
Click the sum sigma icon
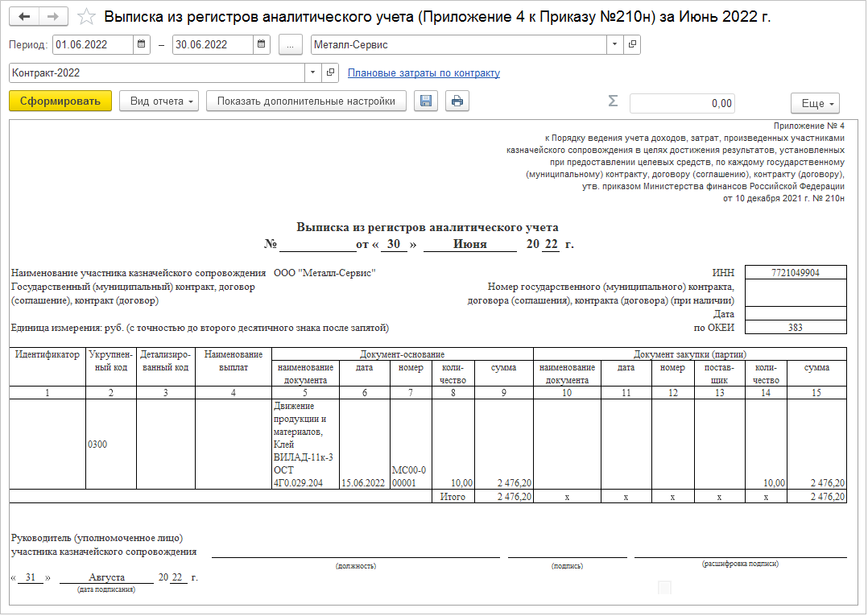(x=613, y=101)
